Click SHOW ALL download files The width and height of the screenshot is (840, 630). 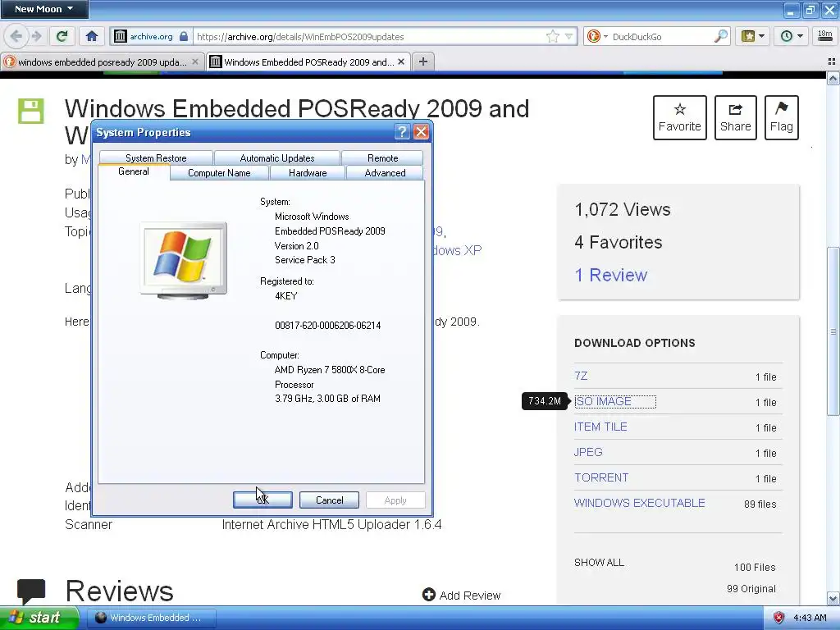[599, 563]
